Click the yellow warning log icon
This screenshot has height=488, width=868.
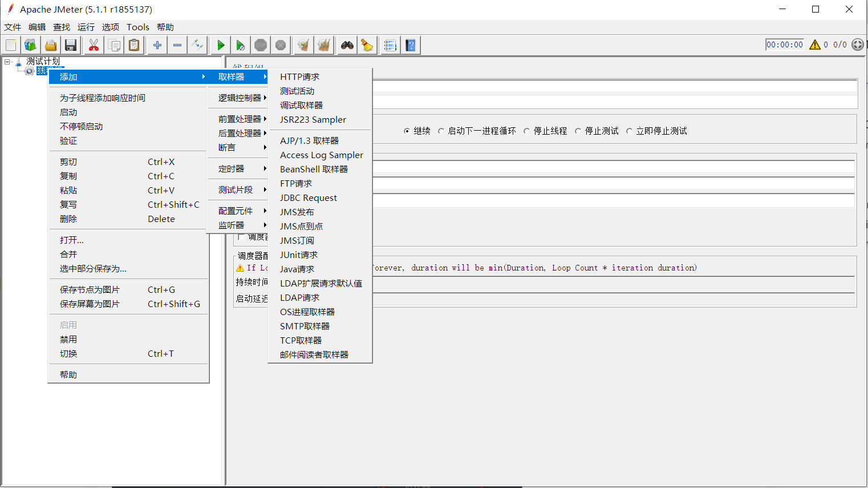coord(815,45)
